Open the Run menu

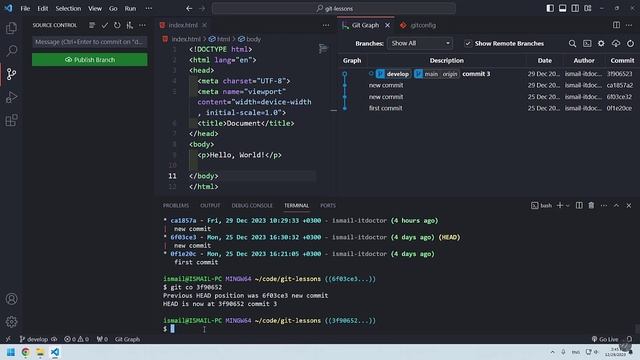point(130,8)
